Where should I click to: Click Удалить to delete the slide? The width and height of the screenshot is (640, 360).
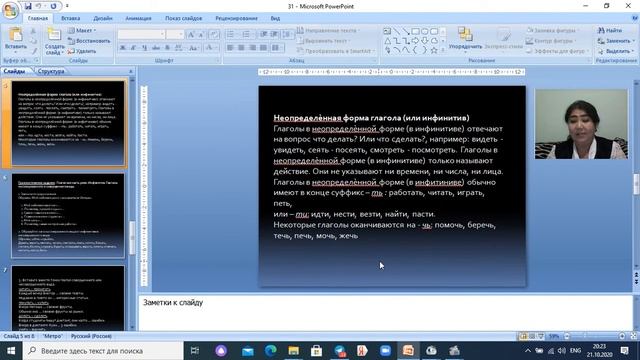tap(82, 51)
